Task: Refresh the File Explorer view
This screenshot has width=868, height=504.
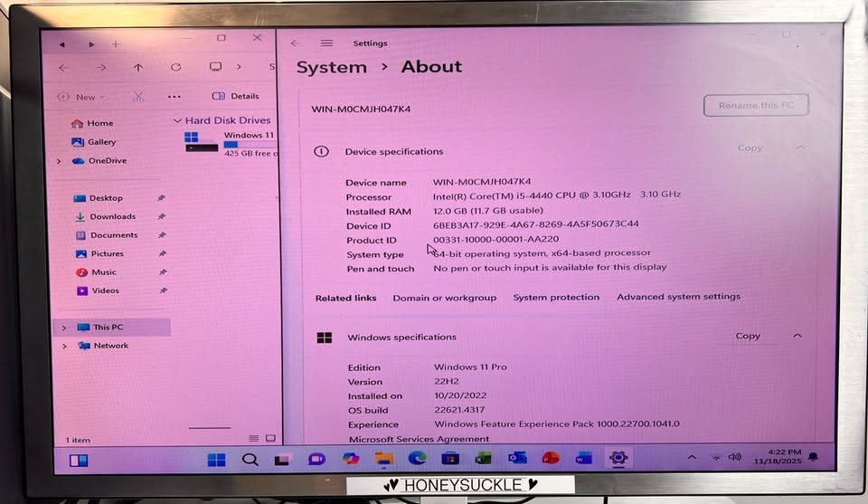Action: point(176,68)
